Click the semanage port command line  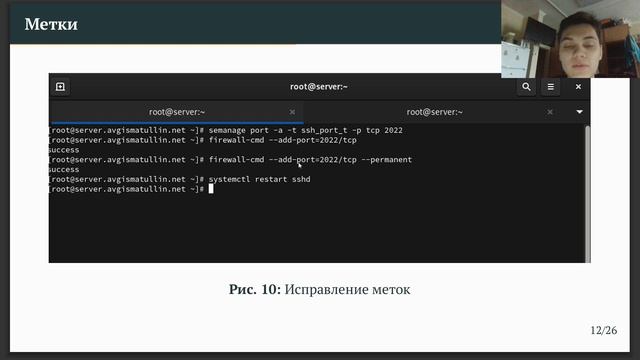click(x=225, y=130)
